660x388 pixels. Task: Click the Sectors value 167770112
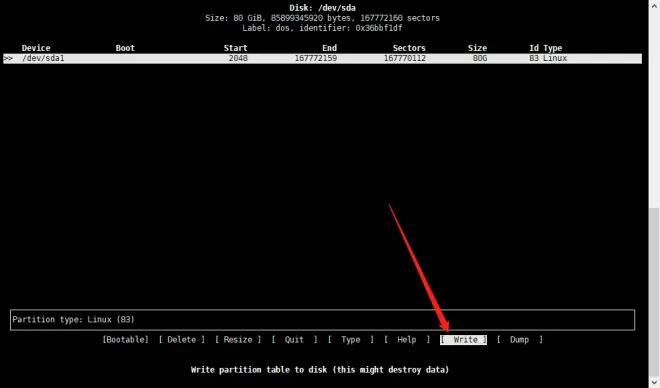[405, 58]
